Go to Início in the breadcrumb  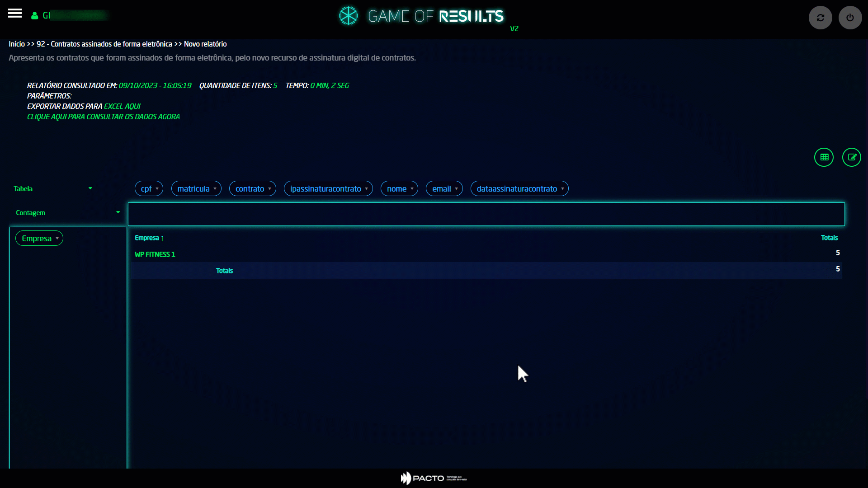[x=17, y=44]
